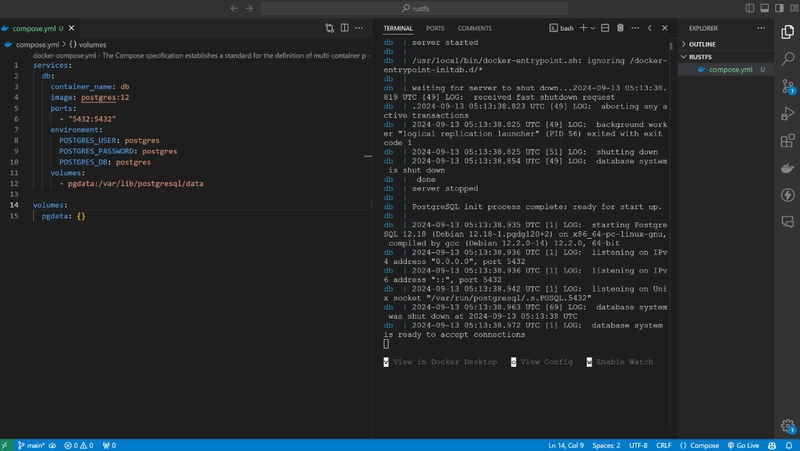Click line number 14 in the gutter

(14, 205)
